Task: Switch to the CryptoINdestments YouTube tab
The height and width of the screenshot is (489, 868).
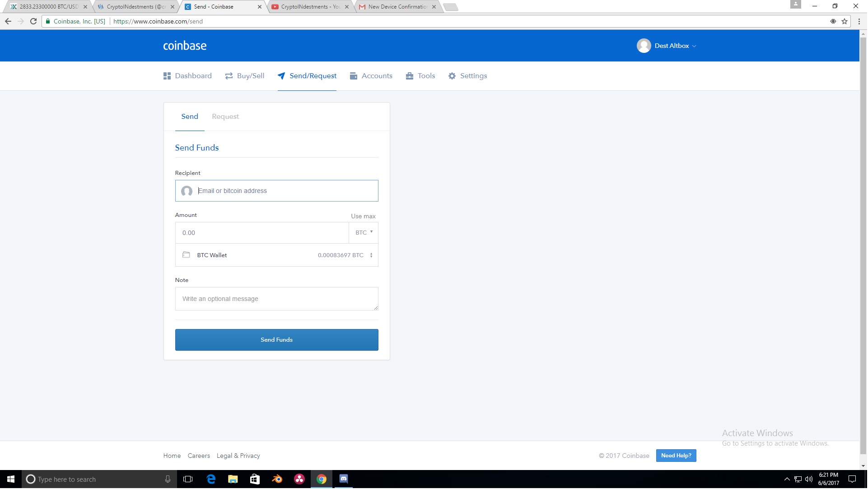Action: 310,7
